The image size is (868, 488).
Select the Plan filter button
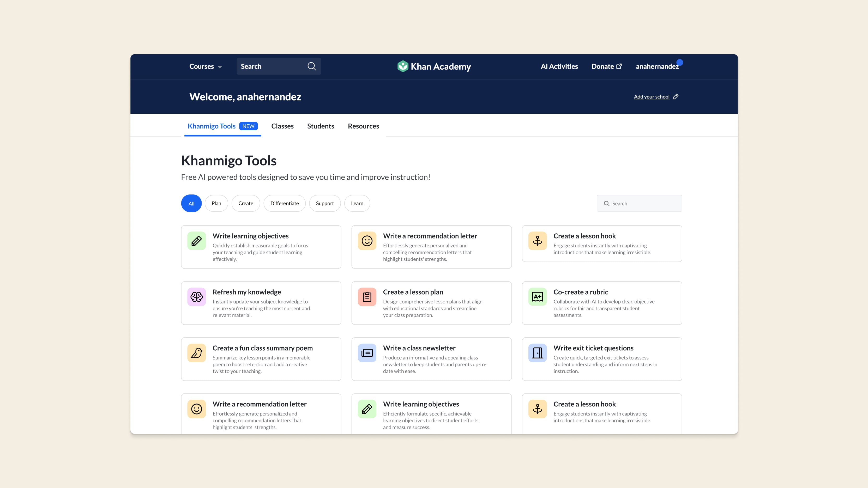coord(216,203)
